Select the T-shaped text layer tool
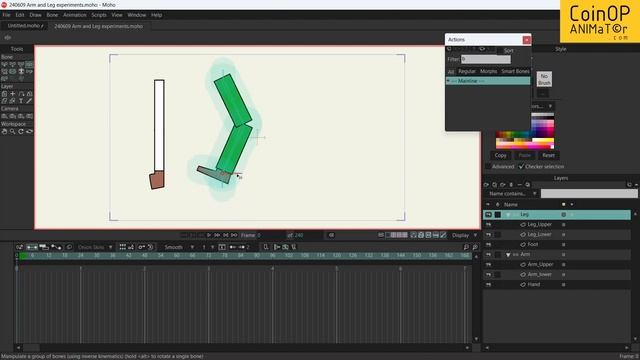This screenshot has width=640, height=360. [21, 101]
